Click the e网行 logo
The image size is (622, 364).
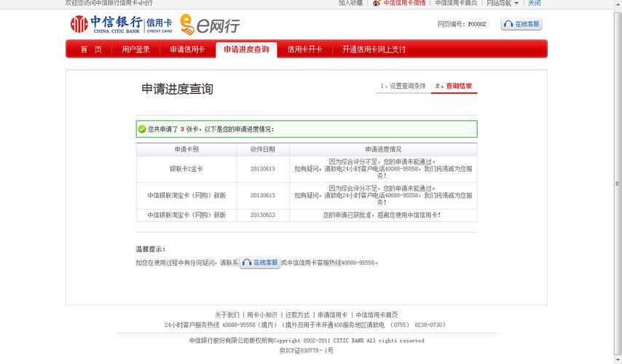(210, 25)
